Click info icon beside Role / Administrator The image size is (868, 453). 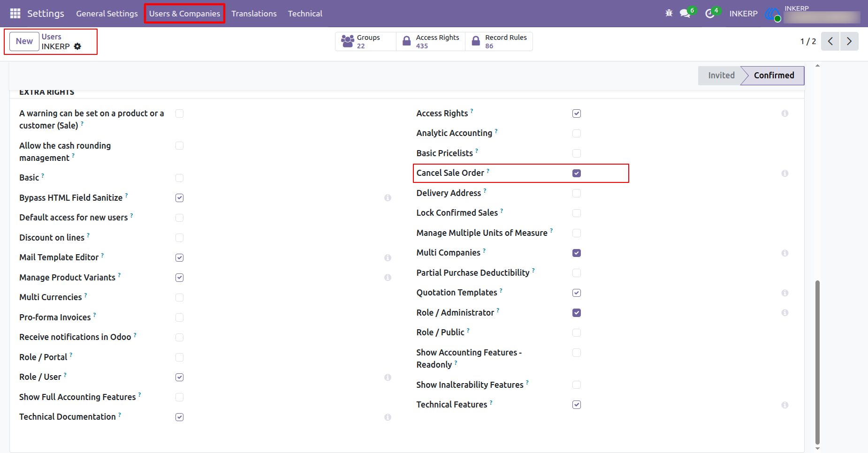pos(785,313)
